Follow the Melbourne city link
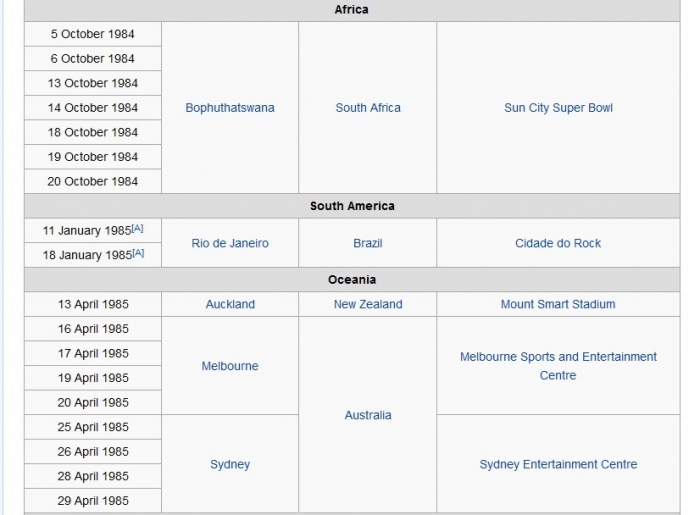The image size is (700, 515). [230, 366]
